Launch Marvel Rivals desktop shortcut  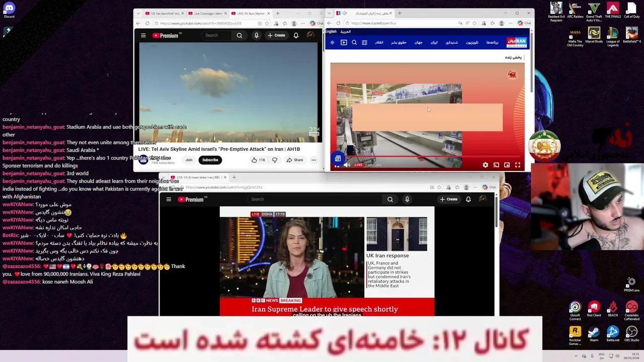pyautogui.click(x=594, y=35)
